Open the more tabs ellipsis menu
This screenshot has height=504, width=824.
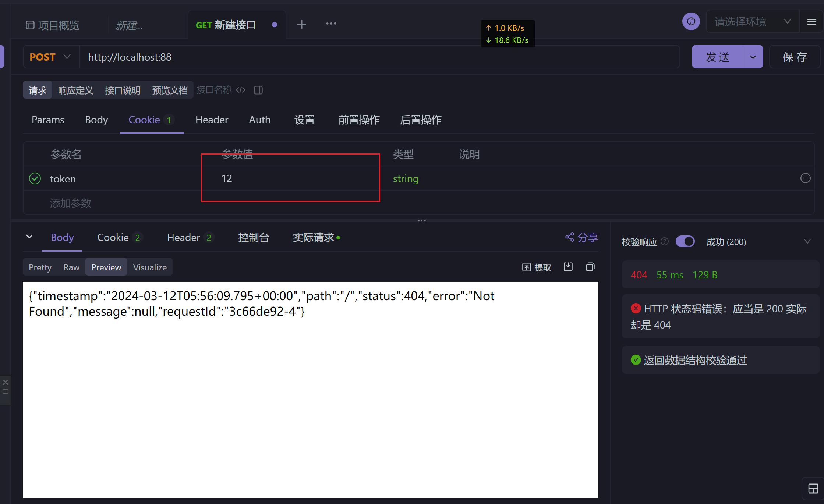[331, 24]
